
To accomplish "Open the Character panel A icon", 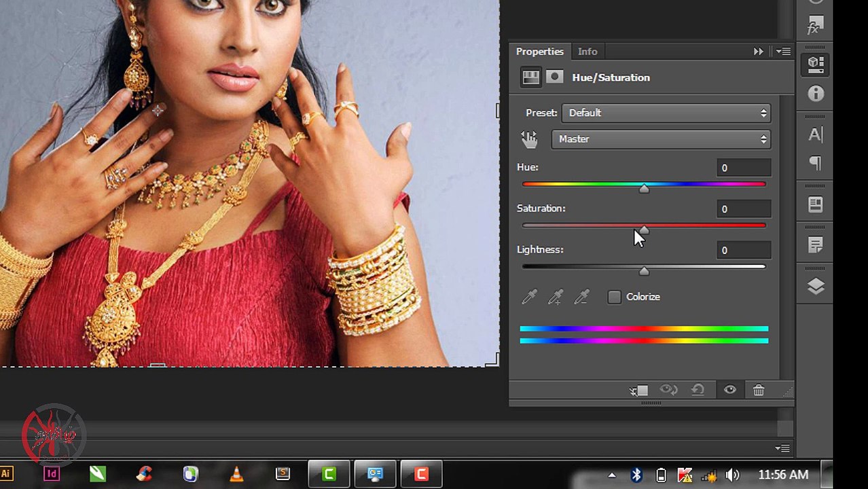I will tap(815, 134).
